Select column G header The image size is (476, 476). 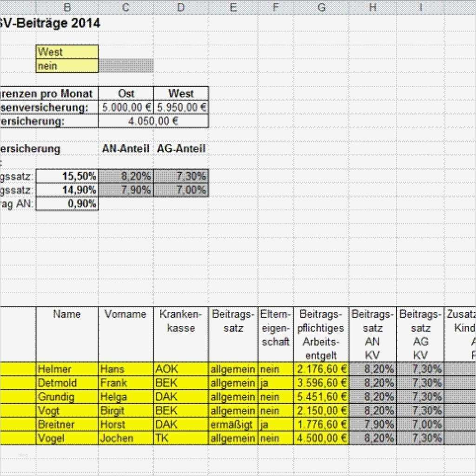coord(322,7)
